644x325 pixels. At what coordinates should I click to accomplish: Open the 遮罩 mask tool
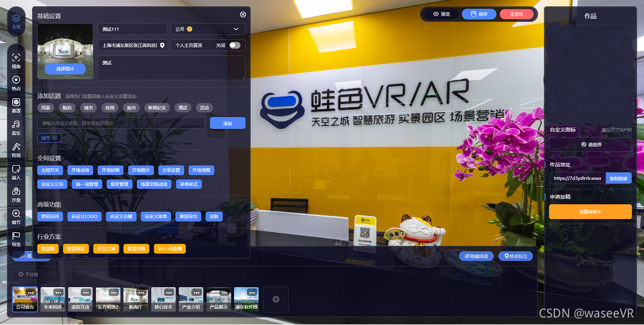click(16, 105)
